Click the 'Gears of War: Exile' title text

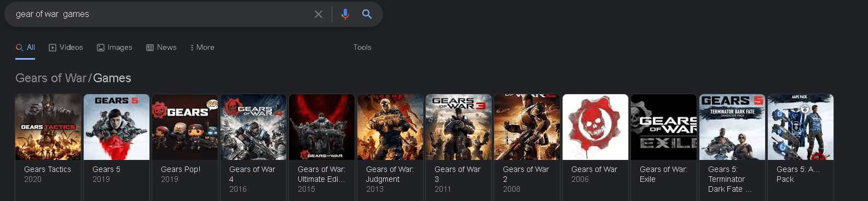coord(663,174)
